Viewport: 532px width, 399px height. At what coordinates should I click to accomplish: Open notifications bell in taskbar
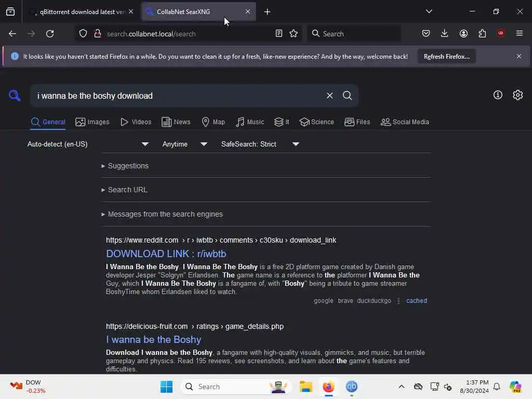coord(497,387)
